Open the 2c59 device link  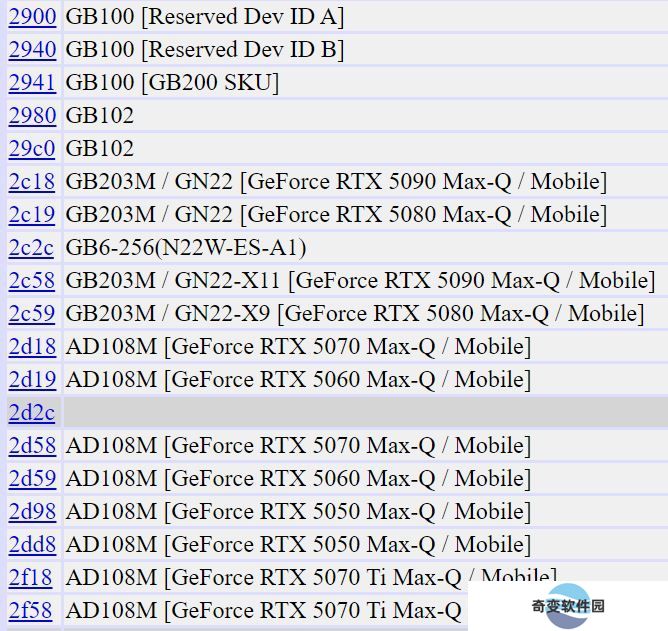pyautogui.click(x=32, y=314)
